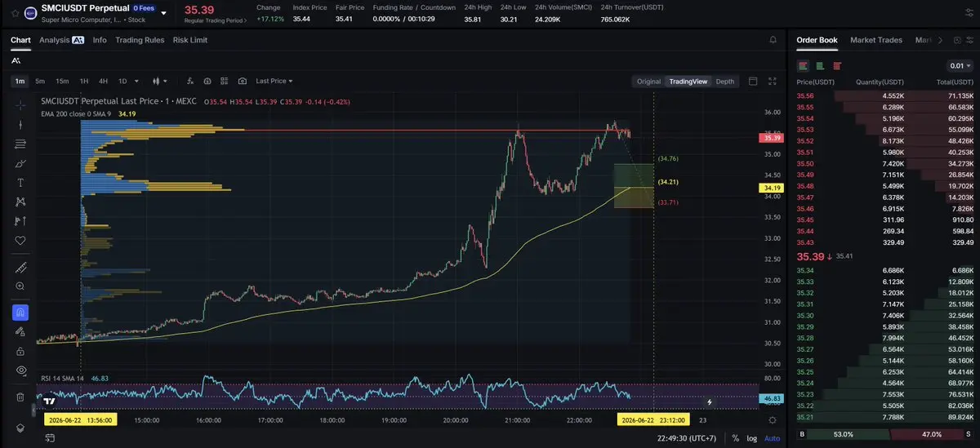This screenshot has width=980, height=448.
Task: Activate the zoom-in magnifier tool
Action: [20, 286]
